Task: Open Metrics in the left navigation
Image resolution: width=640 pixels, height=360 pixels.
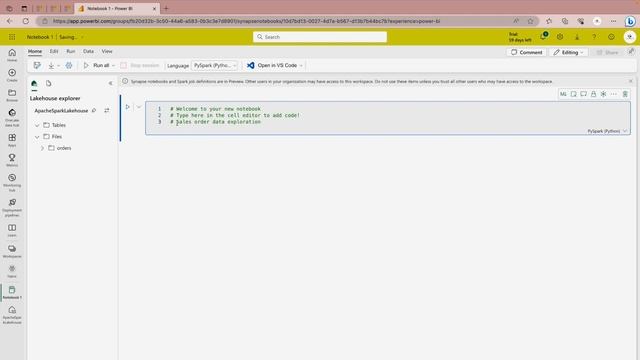Action: [x=12, y=160]
